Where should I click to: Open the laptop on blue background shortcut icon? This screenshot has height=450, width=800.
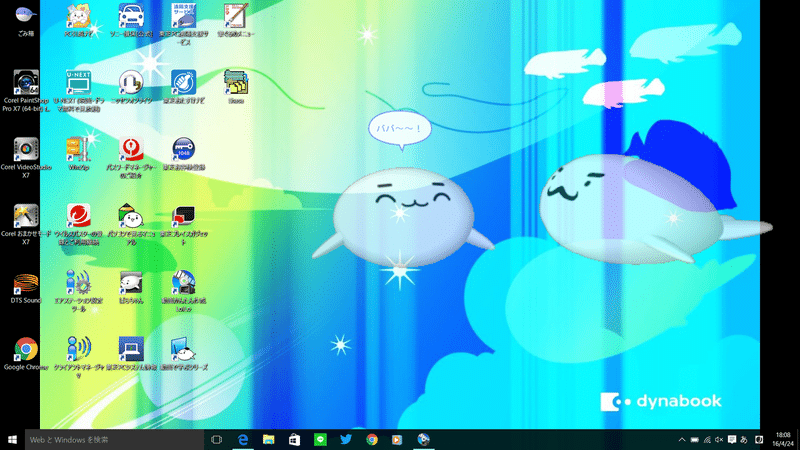coord(131,349)
